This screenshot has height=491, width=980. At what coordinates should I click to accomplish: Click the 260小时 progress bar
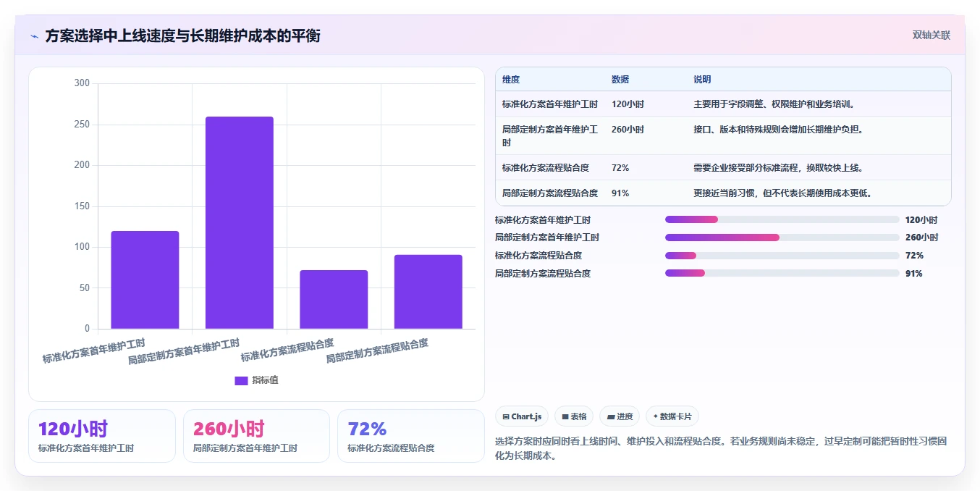(x=782, y=238)
